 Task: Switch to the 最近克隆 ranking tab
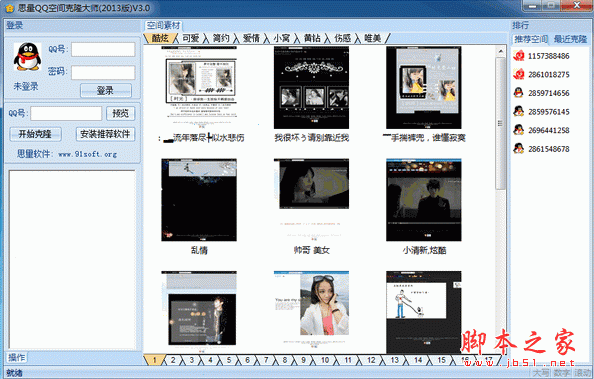[x=570, y=39]
